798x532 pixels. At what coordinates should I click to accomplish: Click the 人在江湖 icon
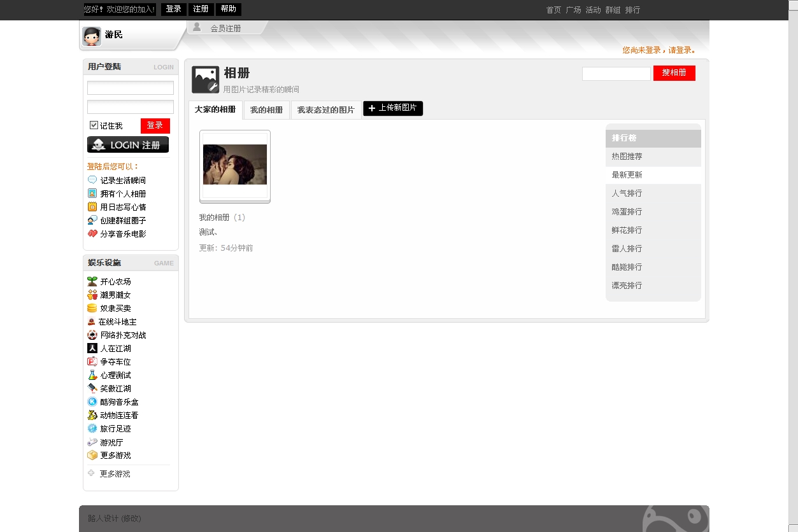pyautogui.click(x=92, y=348)
